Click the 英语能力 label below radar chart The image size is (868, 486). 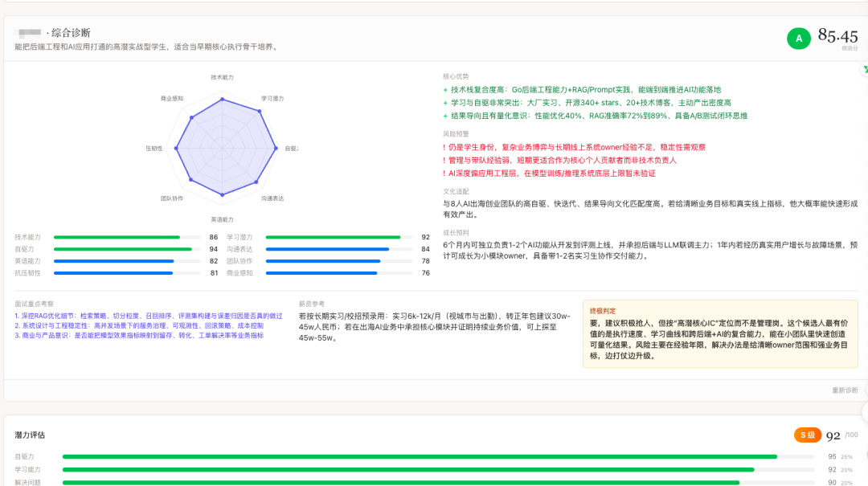222,219
